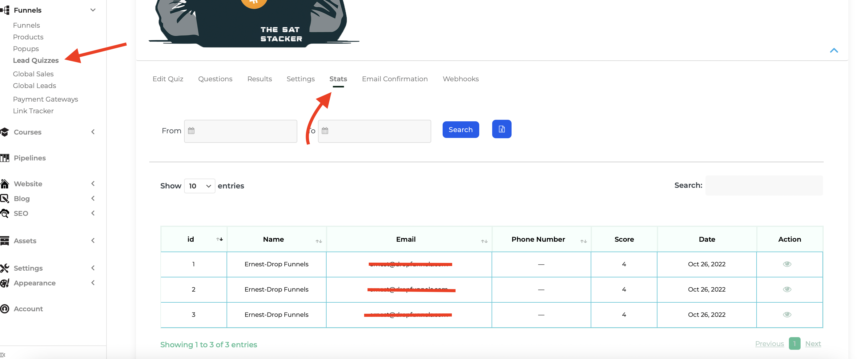Image resolution: width=868 pixels, height=359 pixels.
Task: Open the SEO section via its magnifier icon
Action: 5,213
